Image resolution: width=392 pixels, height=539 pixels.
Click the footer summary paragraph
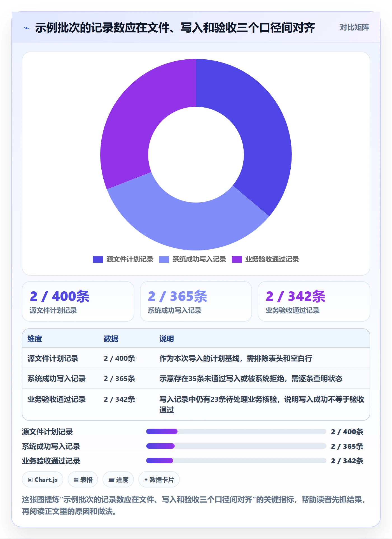click(x=194, y=505)
